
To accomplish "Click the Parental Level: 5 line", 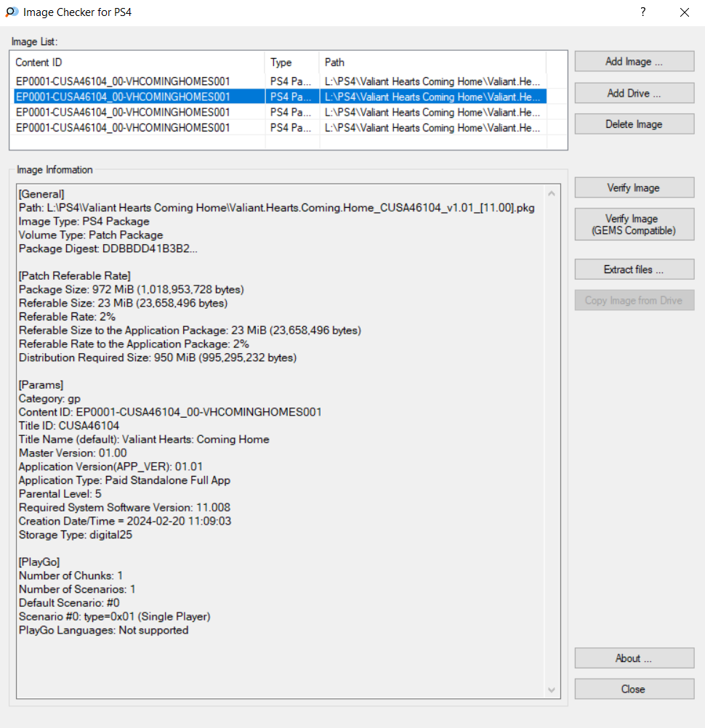I will pos(60,493).
